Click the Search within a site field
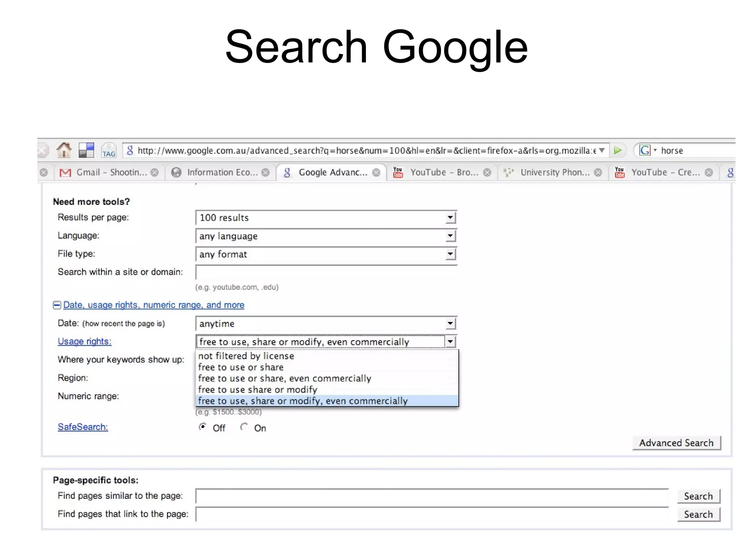747x560 pixels. 326,272
